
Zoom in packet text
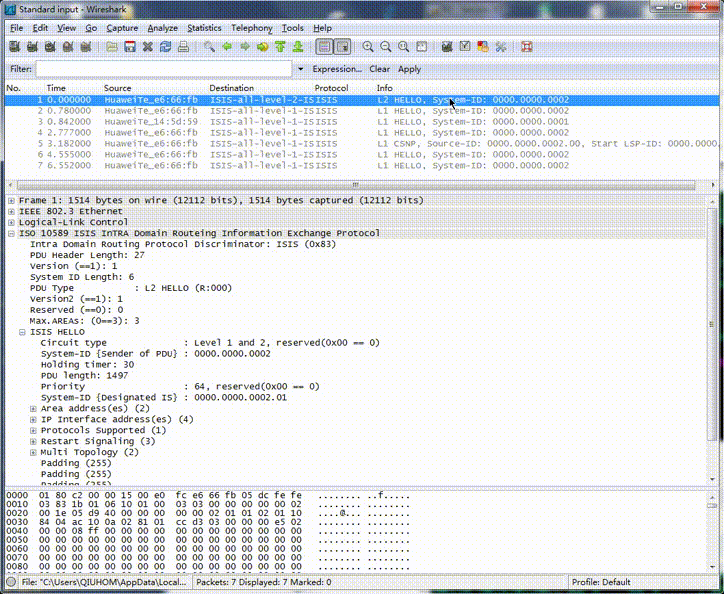click(368, 47)
